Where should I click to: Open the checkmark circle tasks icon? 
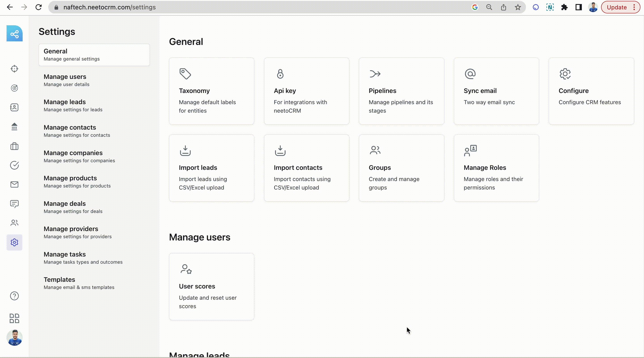coord(15,165)
